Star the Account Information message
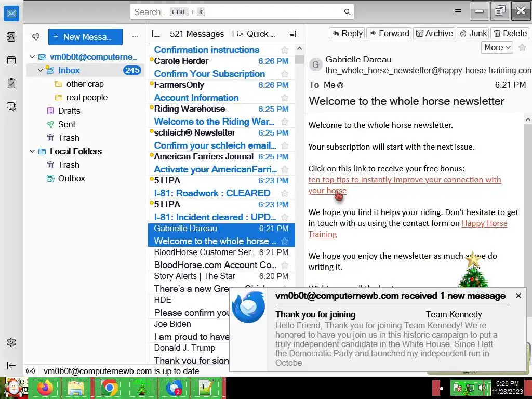The height and width of the screenshot is (399, 532). click(x=285, y=98)
